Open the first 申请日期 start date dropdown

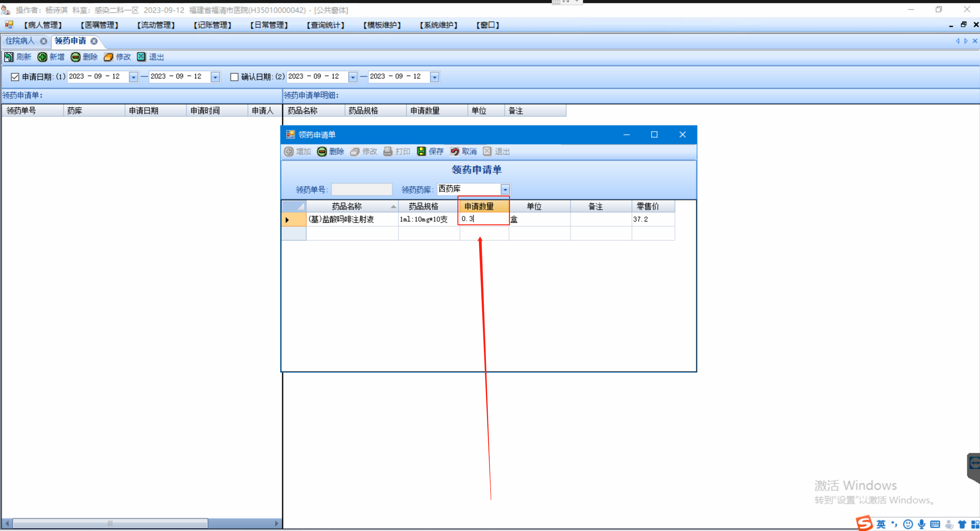click(x=133, y=77)
